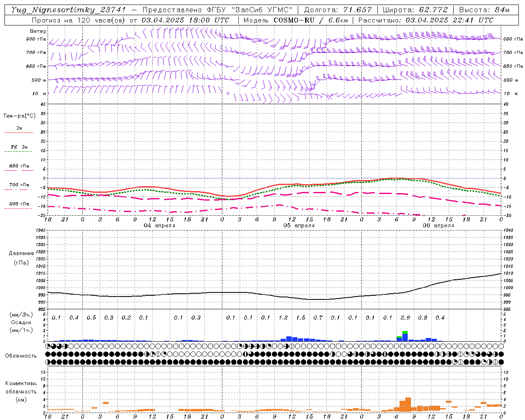
Task: Click the calm wind circle symbol at 10 м
Action: pyautogui.click(x=228, y=94)
